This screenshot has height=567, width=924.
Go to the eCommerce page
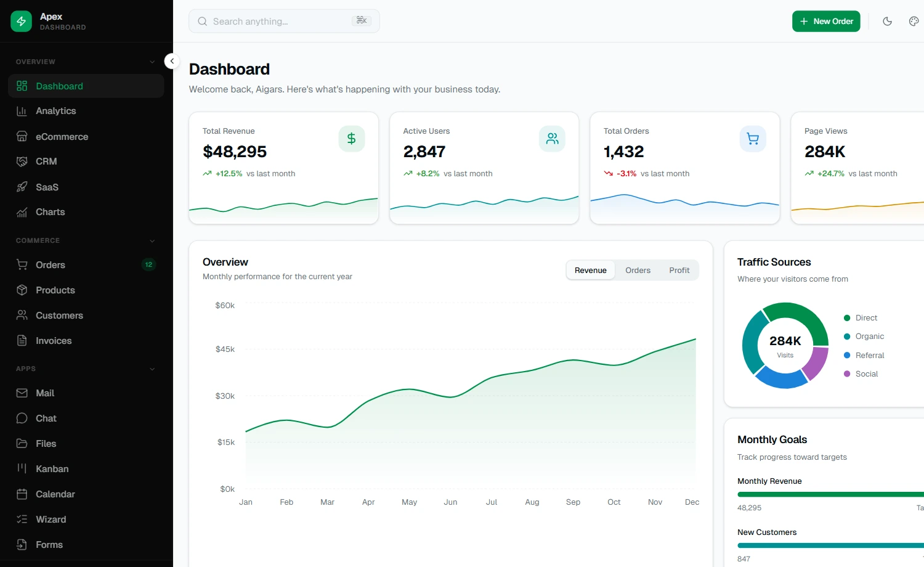pyautogui.click(x=86, y=137)
